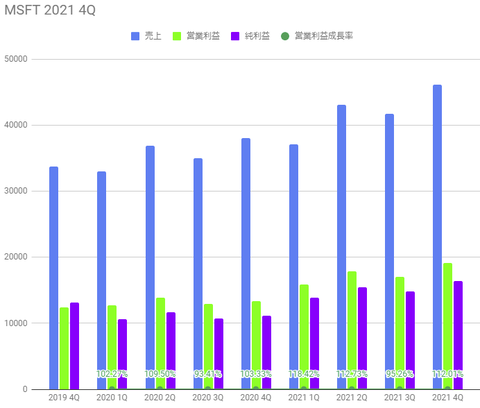The width and height of the screenshot is (480, 408).
Task: Click the 50000 y-axis label
Action: tap(16, 59)
